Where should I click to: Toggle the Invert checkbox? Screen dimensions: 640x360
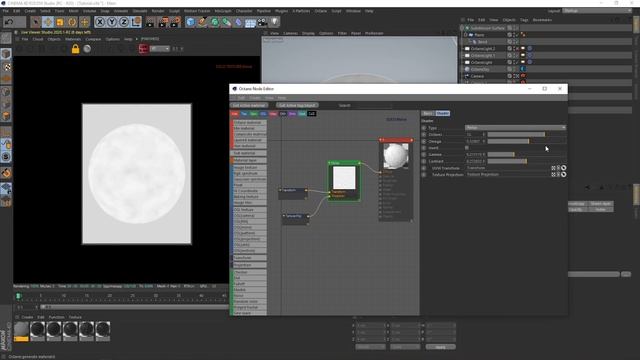467,148
